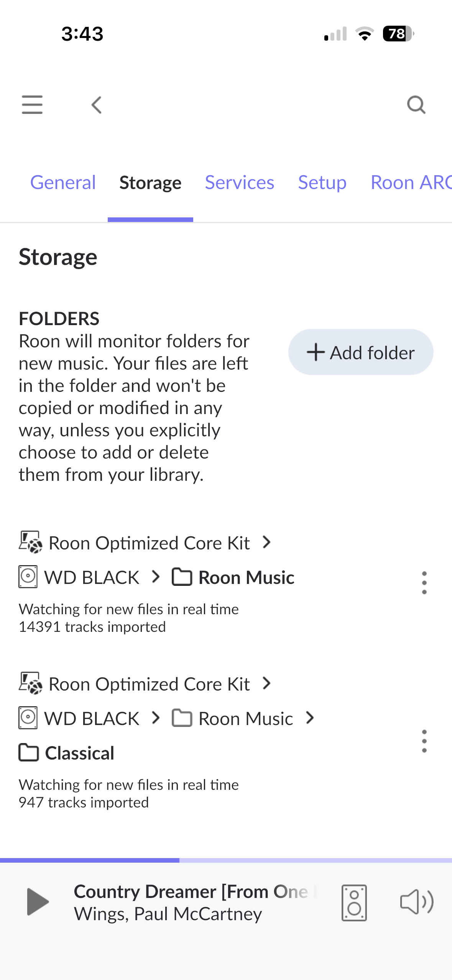This screenshot has width=452, height=980.
Task: Open options for Roon Music folder
Action: click(424, 582)
